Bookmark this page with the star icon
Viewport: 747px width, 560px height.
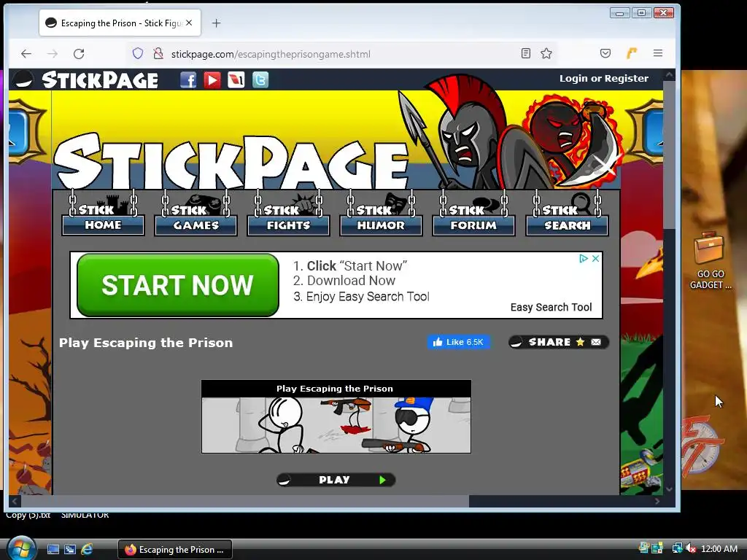(x=546, y=53)
